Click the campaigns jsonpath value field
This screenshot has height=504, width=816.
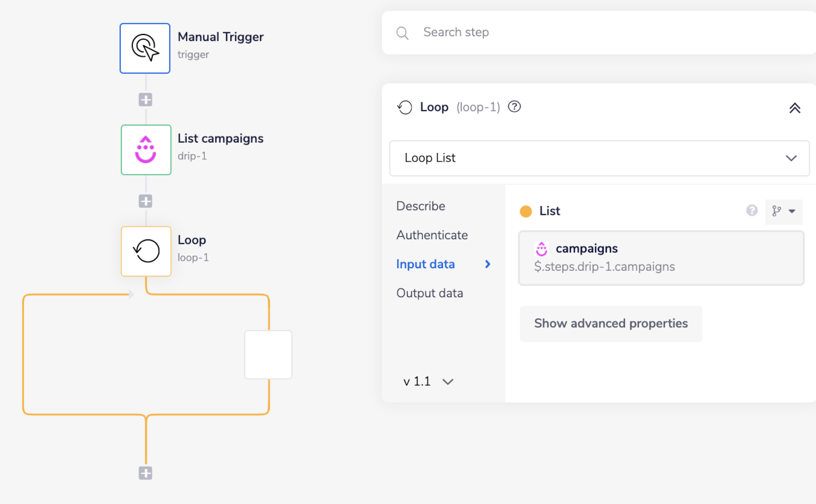tap(661, 258)
